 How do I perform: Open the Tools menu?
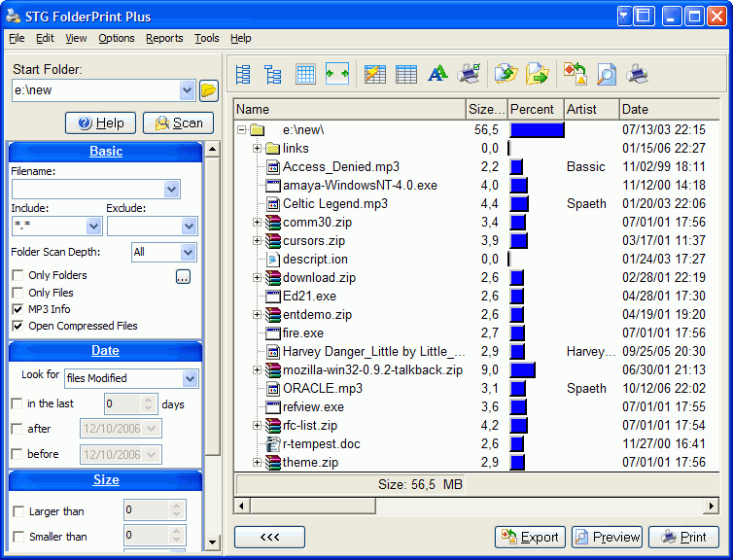(x=207, y=38)
